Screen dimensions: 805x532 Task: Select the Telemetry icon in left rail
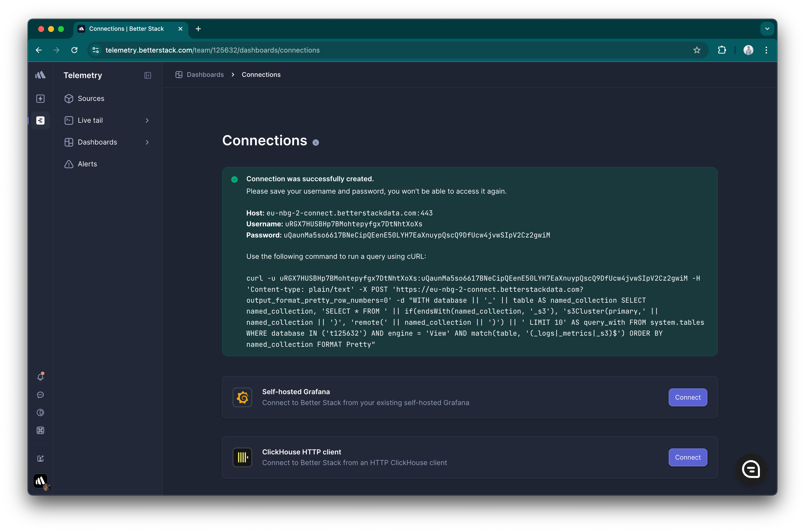coord(40,120)
